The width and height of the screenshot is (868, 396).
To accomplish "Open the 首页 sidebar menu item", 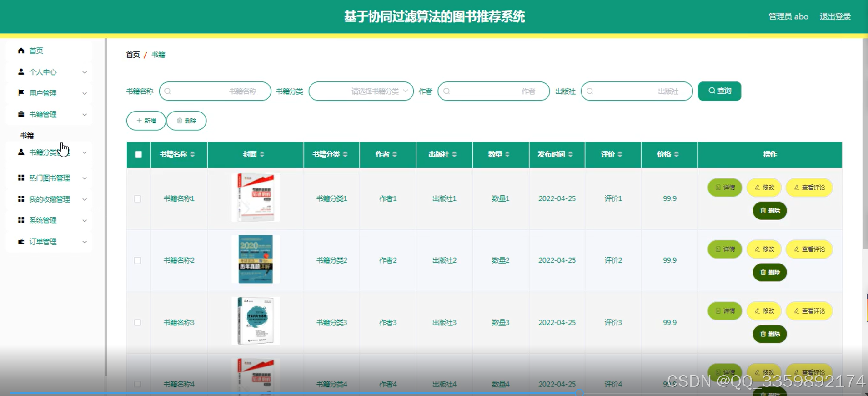I will [49, 51].
